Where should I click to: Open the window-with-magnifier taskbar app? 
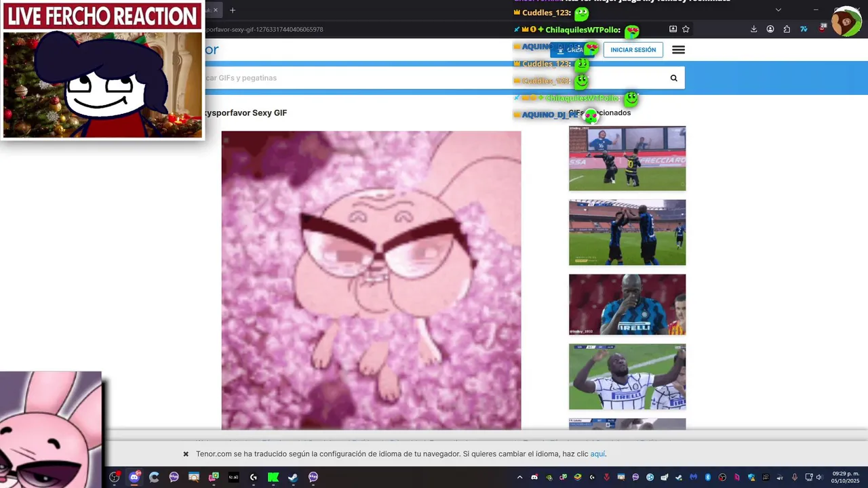click(194, 477)
